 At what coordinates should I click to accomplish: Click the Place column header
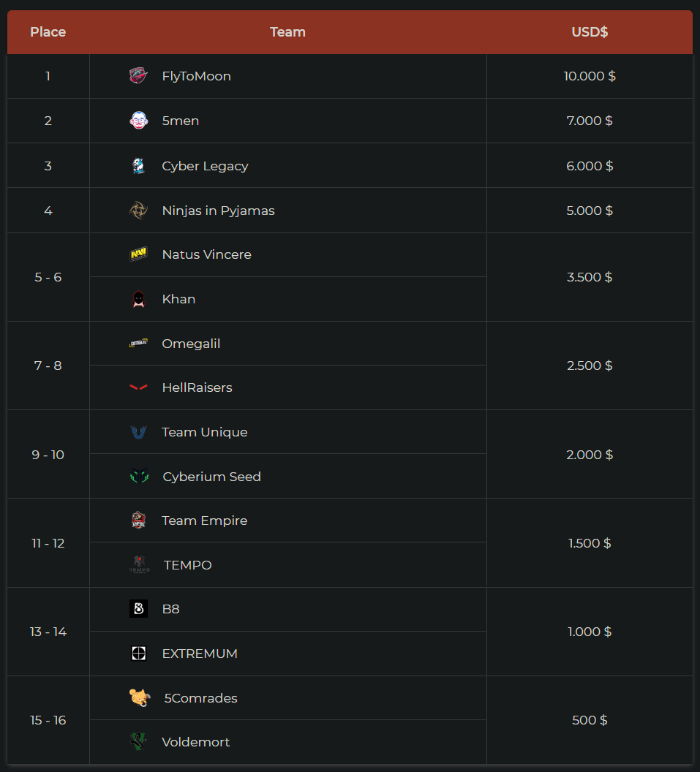(x=48, y=32)
